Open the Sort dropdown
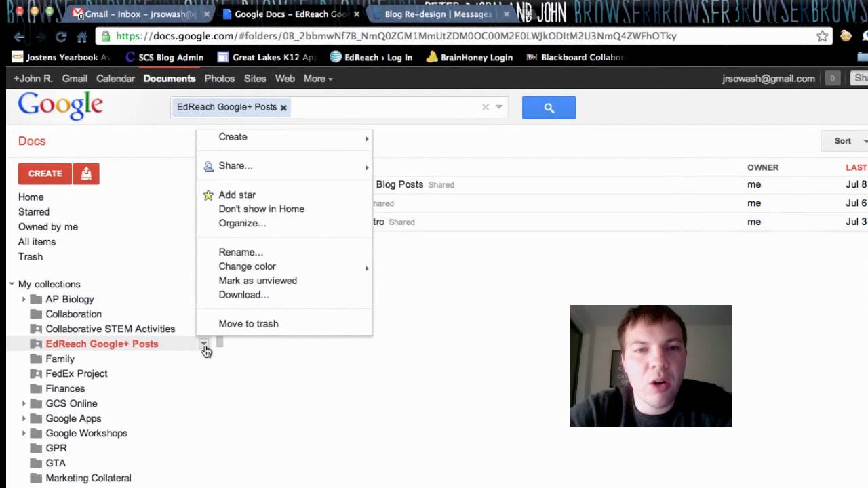This screenshot has width=868, height=488. 845,141
